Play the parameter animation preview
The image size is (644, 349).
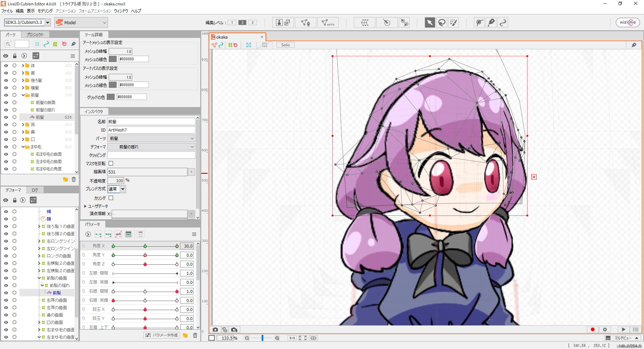coord(624,330)
